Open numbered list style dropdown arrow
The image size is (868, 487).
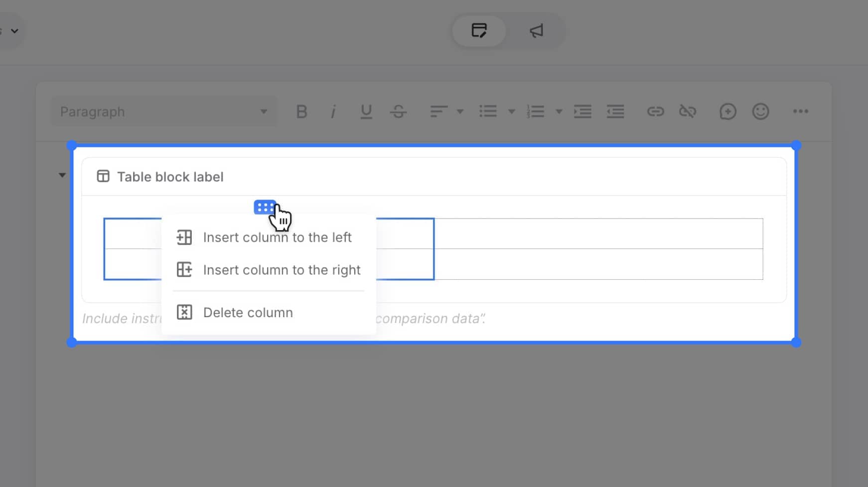point(559,112)
